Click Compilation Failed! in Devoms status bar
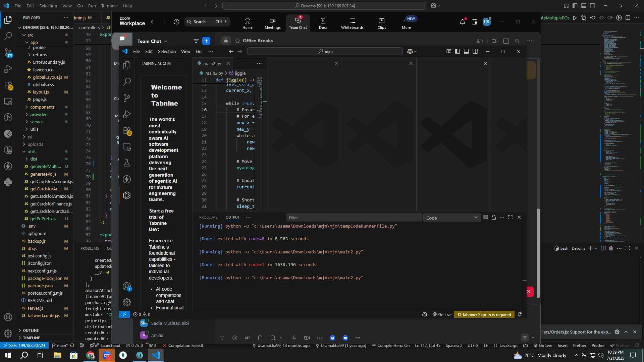 [183, 346]
